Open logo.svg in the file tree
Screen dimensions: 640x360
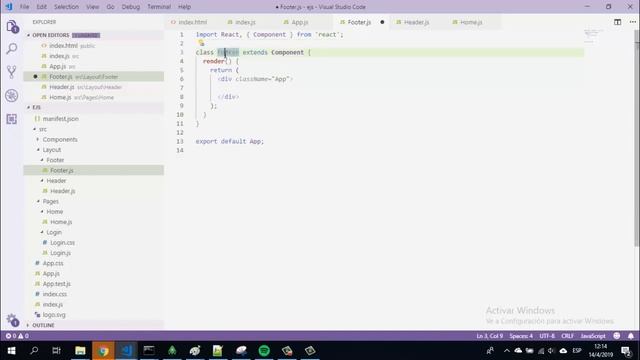point(54,315)
